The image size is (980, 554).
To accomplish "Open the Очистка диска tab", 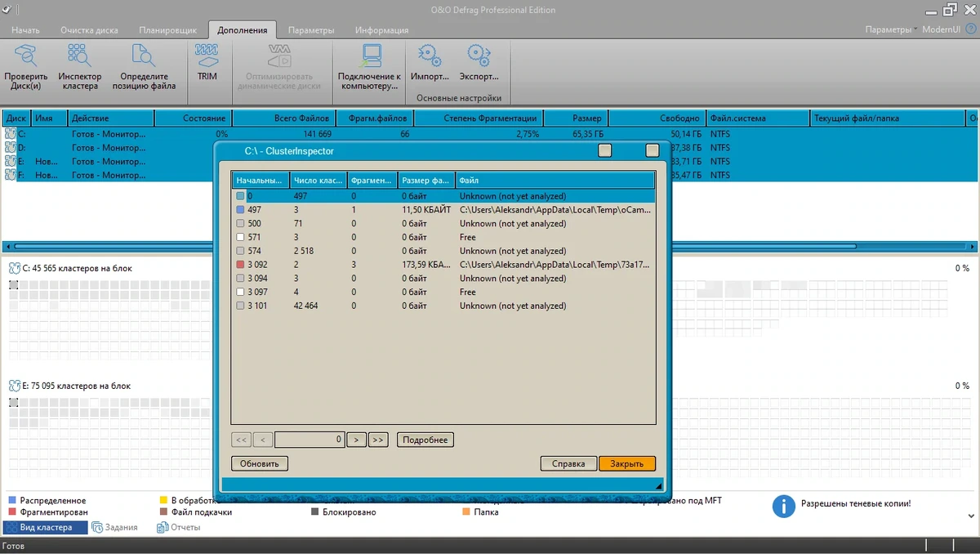I will click(x=89, y=30).
